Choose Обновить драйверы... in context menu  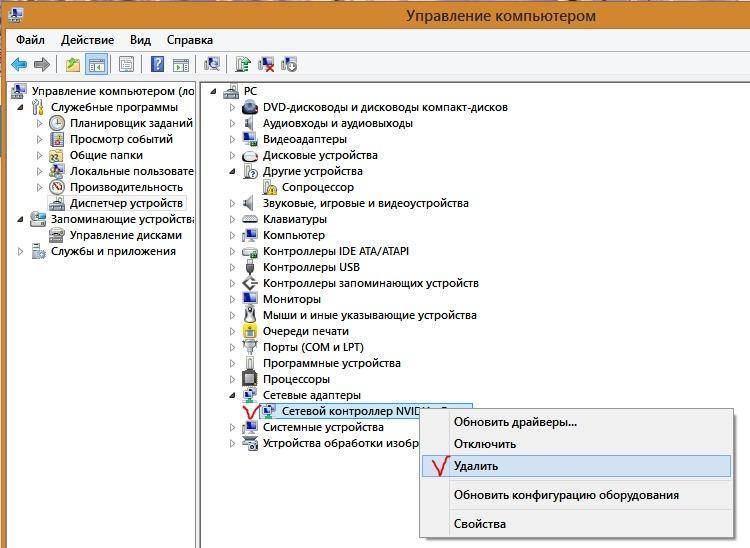[576, 422]
